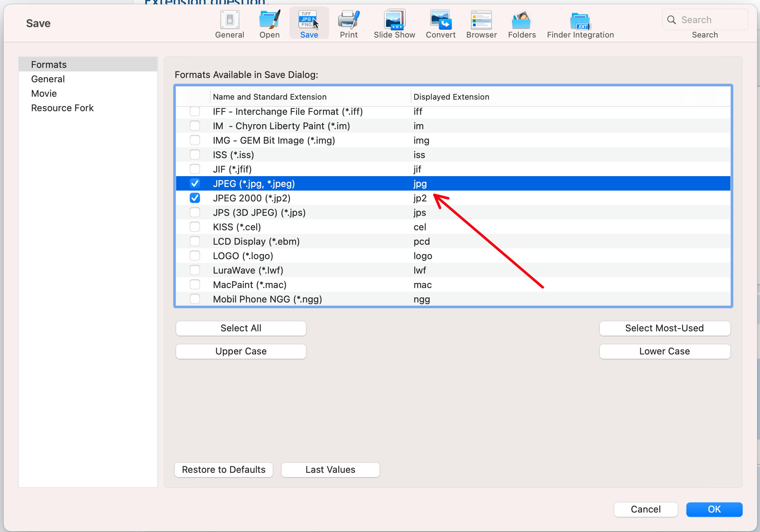Click the Select Most-Used button

665,328
